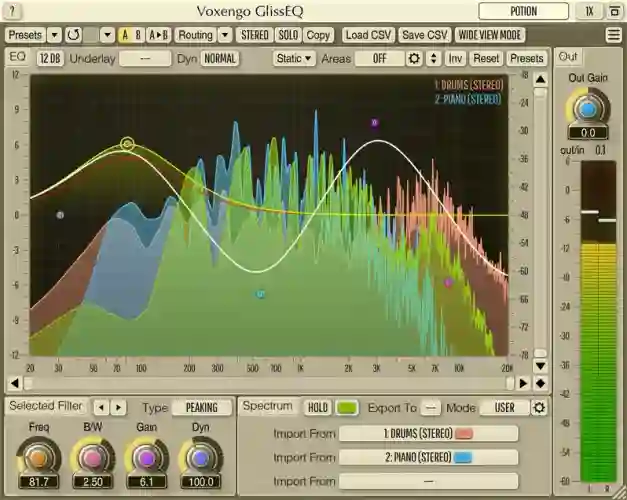Image resolution: width=627 pixels, height=500 pixels.
Task: Click EQ display scroll left arrow
Action: (x=15, y=383)
